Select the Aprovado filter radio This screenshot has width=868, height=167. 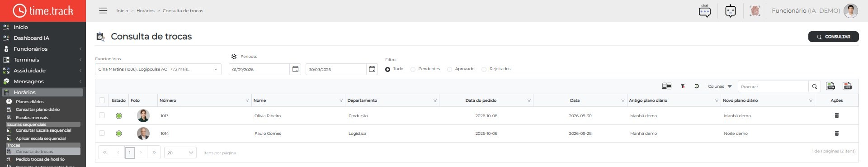tap(449, 69)
